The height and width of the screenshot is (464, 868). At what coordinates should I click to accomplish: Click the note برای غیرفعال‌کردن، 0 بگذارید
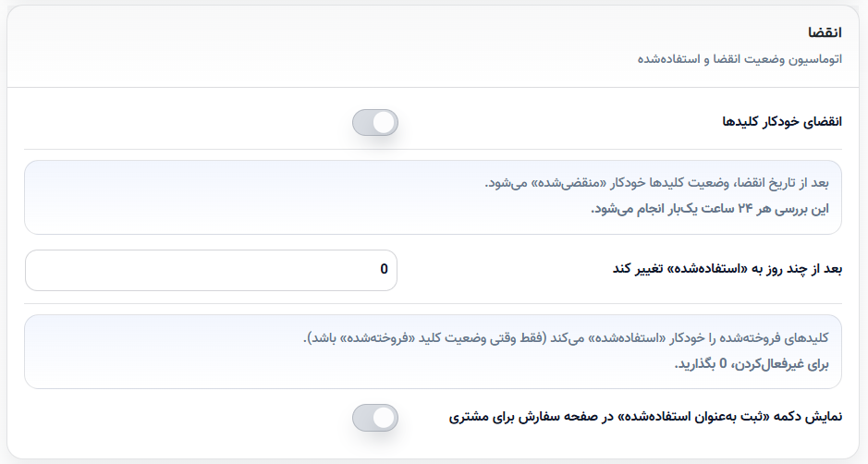[752, 364]
